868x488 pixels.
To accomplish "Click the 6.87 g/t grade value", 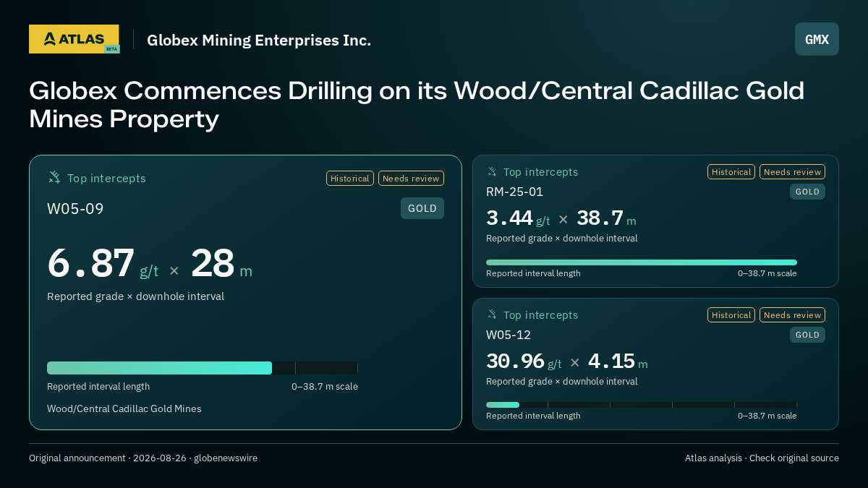I will point(103,263).
